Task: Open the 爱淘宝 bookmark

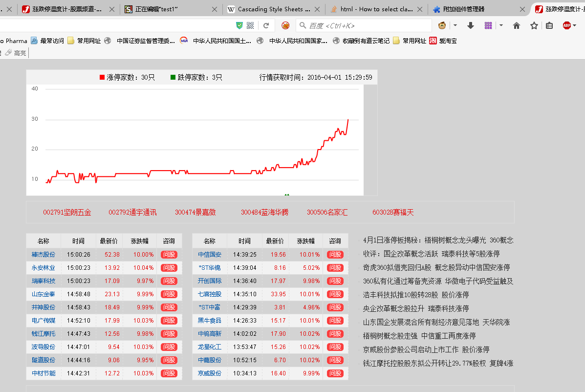Action: (443, 41)
